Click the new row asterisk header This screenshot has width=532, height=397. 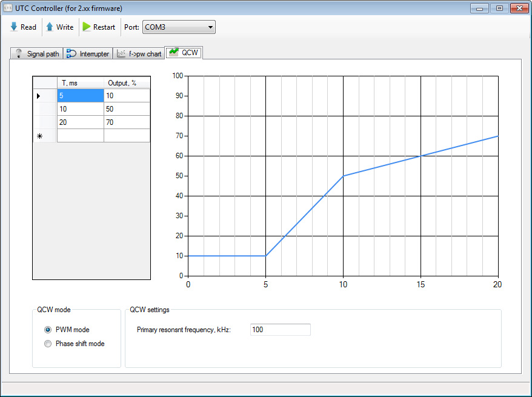[40, 136]
